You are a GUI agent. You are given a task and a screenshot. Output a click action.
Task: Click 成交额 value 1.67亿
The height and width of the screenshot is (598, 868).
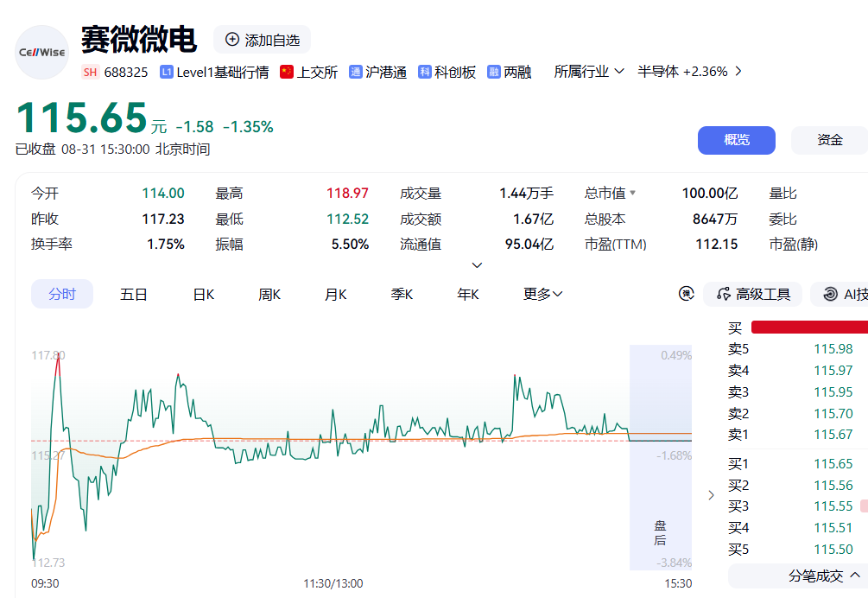[x=533, y=219]
